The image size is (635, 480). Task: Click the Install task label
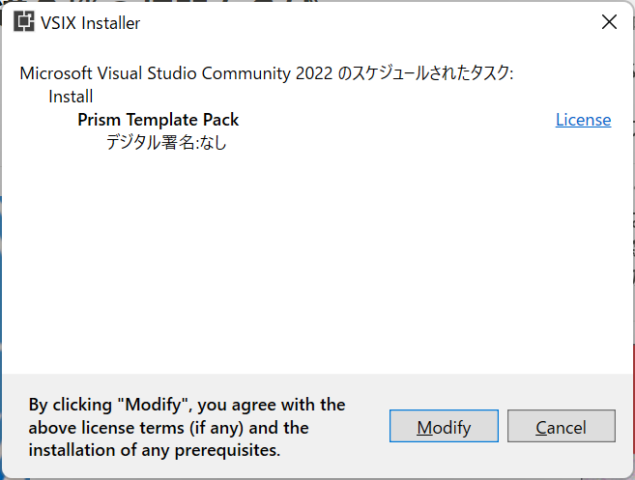click(71, 97)
